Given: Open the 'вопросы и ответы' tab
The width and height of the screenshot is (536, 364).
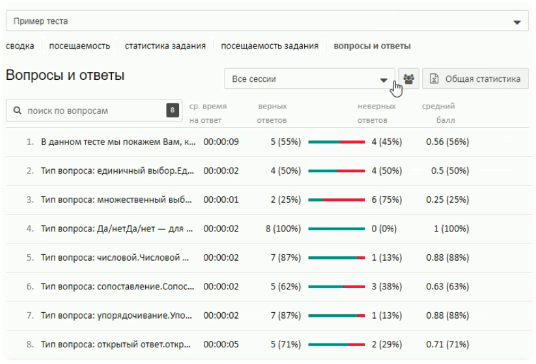Looking at the screenshot, I should click(372, 46).
